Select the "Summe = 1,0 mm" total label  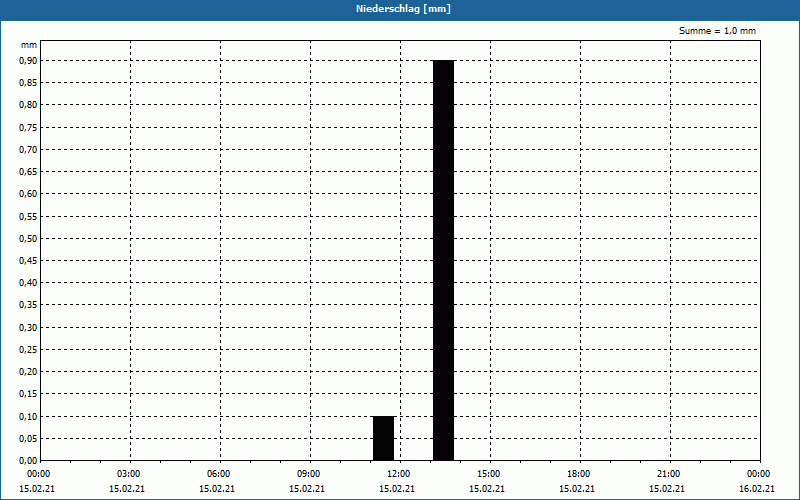click(717, 31)
